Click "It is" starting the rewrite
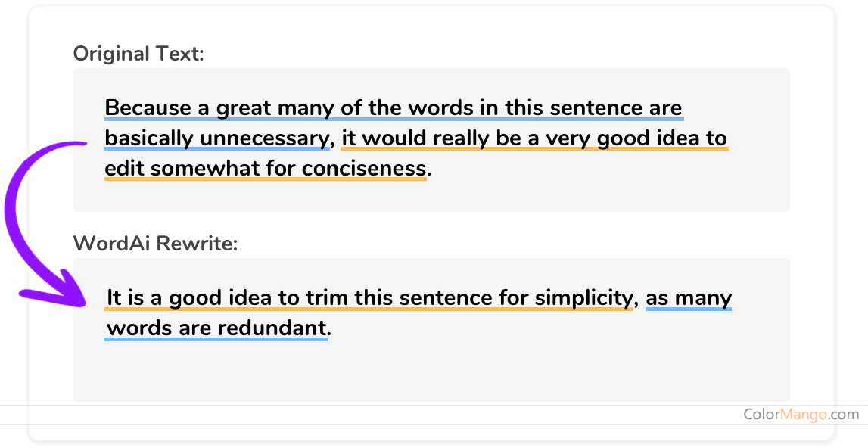This screenshot has width=868, height=448. pyautogui.click(x=126, y=297)
